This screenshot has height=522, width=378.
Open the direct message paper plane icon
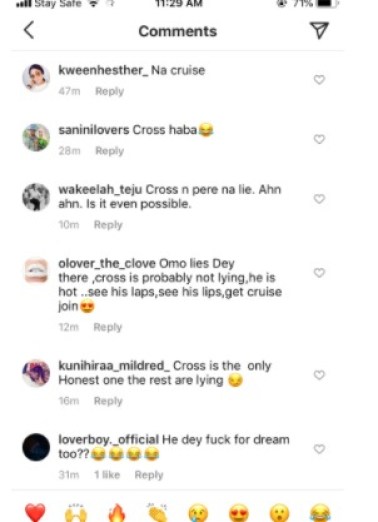[x=319, y=30]
